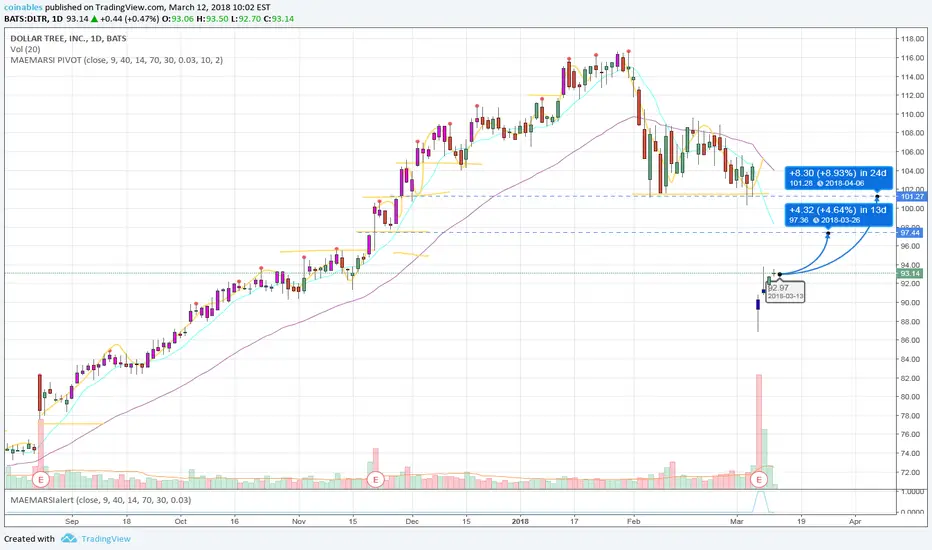Click the Oct date axis label

tap(181, 521)
